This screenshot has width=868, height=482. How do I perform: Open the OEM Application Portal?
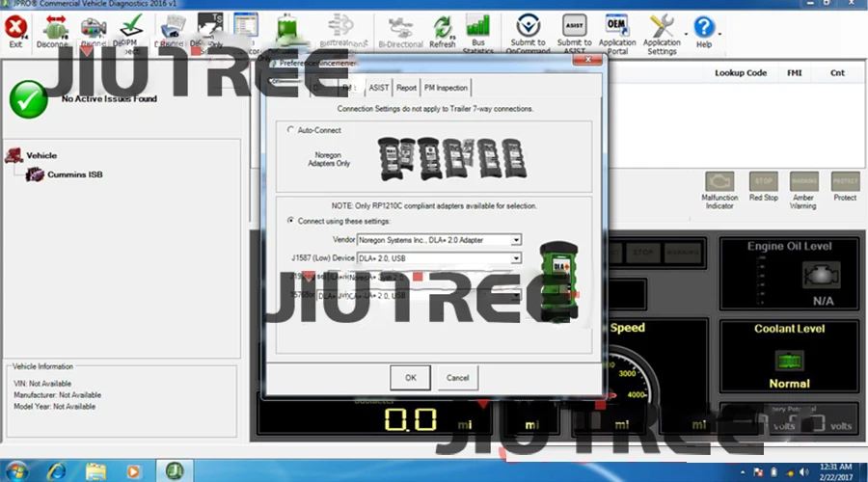616,25
